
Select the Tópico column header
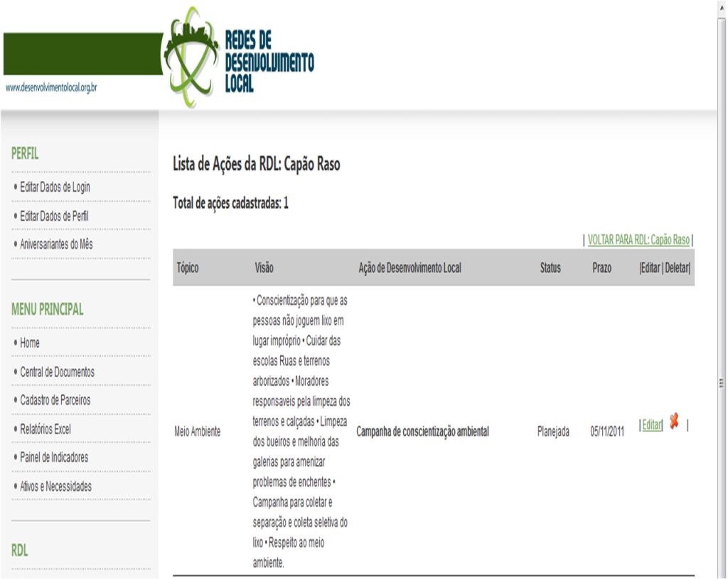[x=188, y=268]
